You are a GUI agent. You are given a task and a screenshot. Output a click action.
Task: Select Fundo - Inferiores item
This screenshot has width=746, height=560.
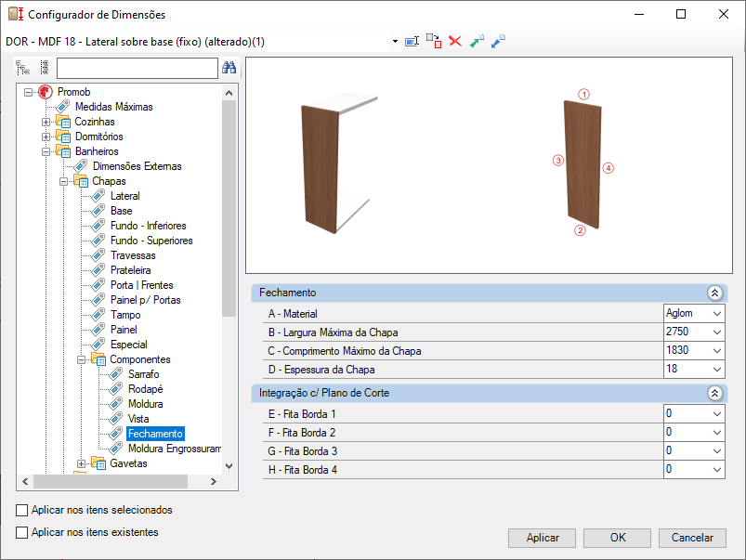[x=148, y=226]
